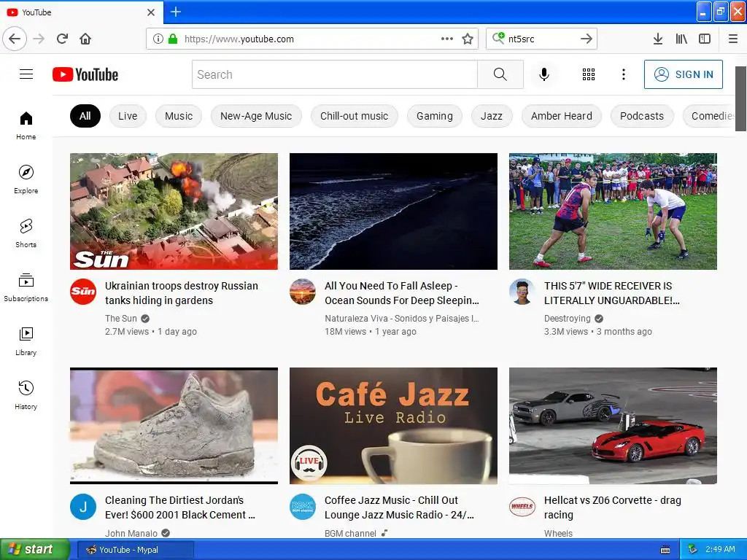Image resolution: width=747 pixels, height=560 pixels.
Task: Bookmark this page with the star
Action: pyautogui.click(x=468, y=39)
